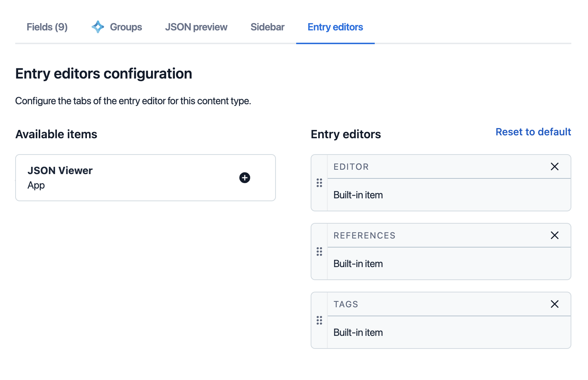Screen dimensions: 588x380
Task: Click "Built-in item" text under TAGS
Action: (358, 333)
